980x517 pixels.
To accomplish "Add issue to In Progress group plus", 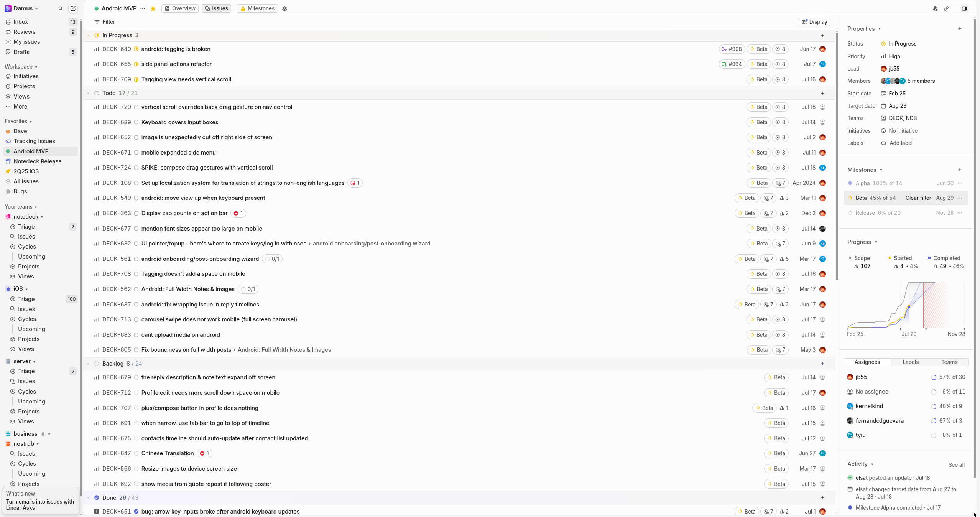I will pos(822,35).
